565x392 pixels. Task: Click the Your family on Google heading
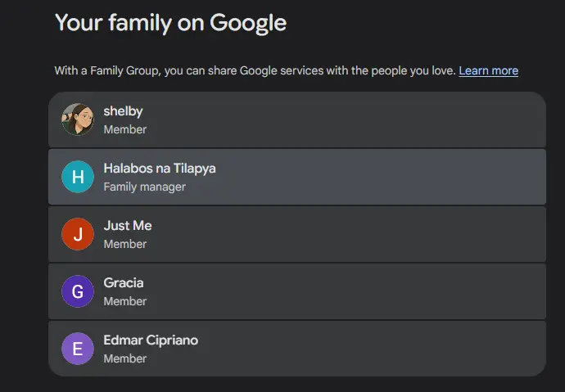click(x=171, y=23)
